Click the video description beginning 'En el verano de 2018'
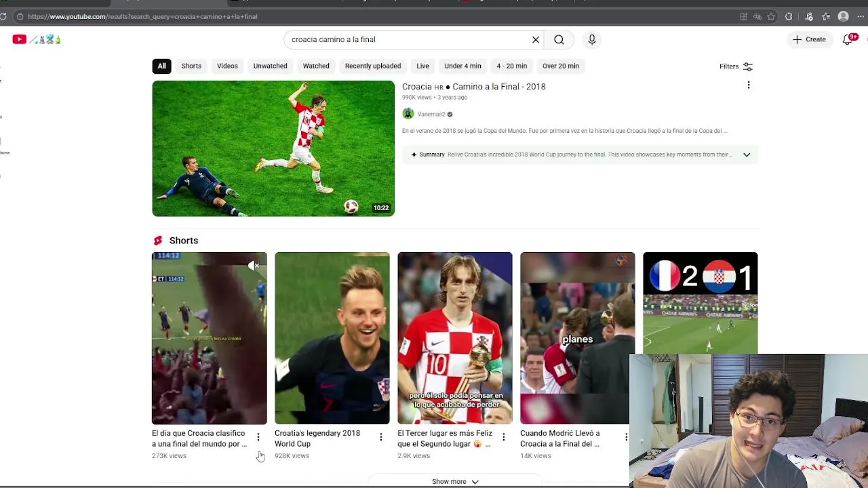 pos(564,131)
